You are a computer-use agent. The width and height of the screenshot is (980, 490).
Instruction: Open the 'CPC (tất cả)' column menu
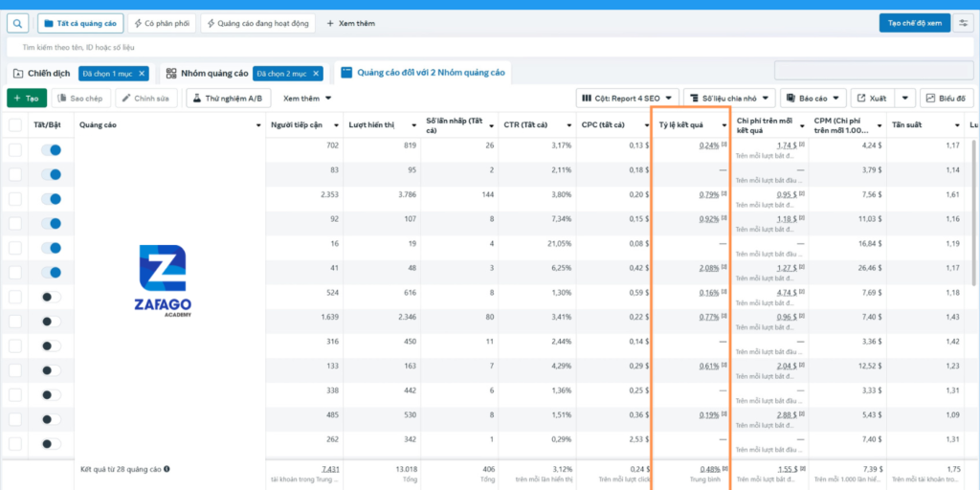click(646, 125)
